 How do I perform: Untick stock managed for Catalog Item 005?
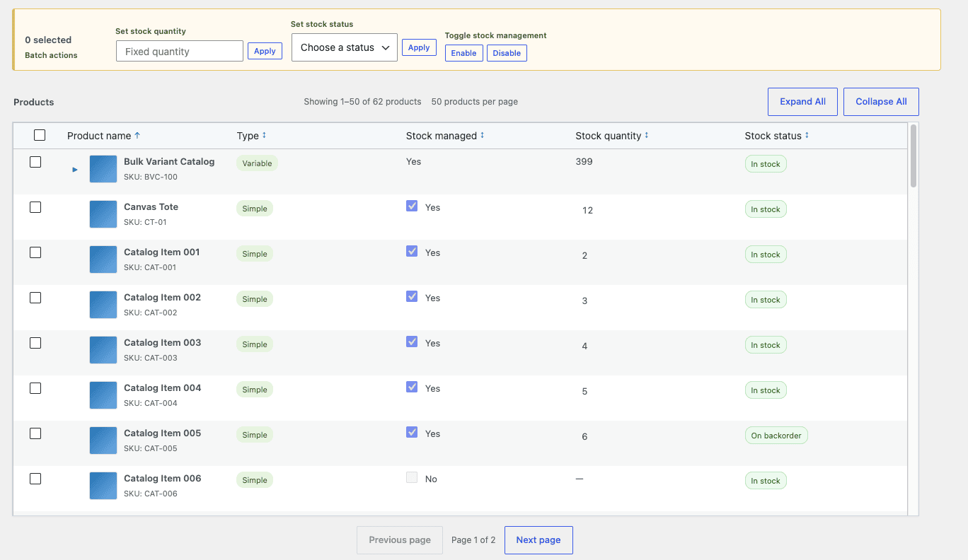(x=412, y=432)
